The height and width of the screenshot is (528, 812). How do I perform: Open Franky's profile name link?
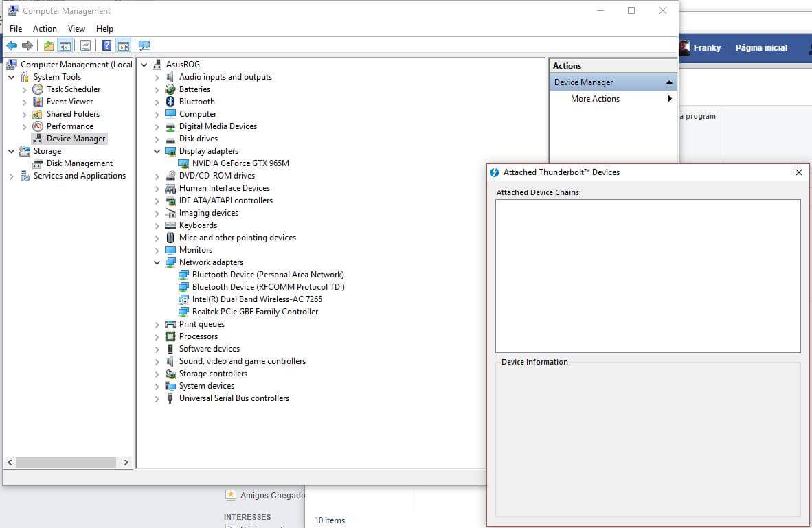pos(707,47)
